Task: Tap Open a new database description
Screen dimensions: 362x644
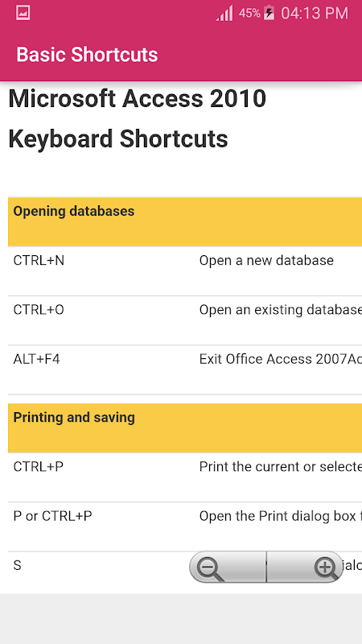Action: (266, 260)
